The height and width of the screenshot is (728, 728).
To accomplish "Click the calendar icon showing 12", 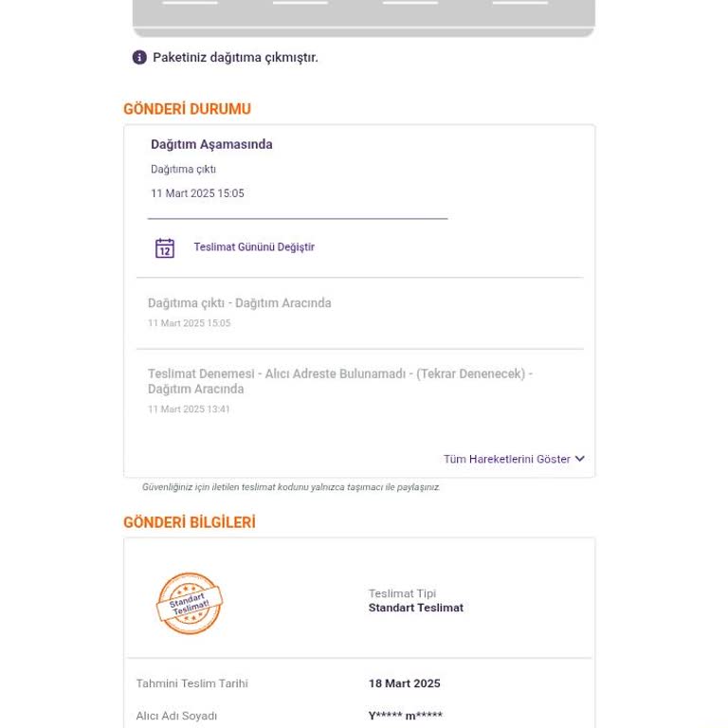I will (165, 248).
